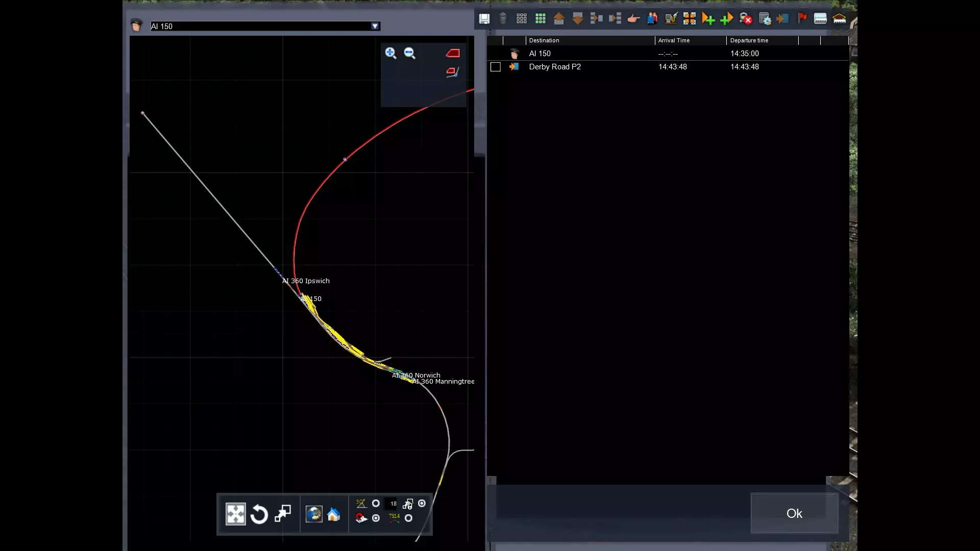
Task: Click the snap value field showing 18
Action: [393, 504]
